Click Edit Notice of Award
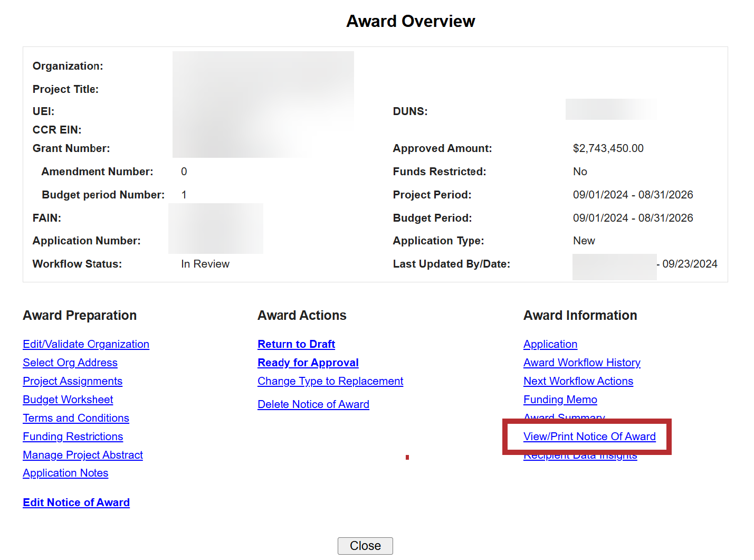 tap(77, 502)
